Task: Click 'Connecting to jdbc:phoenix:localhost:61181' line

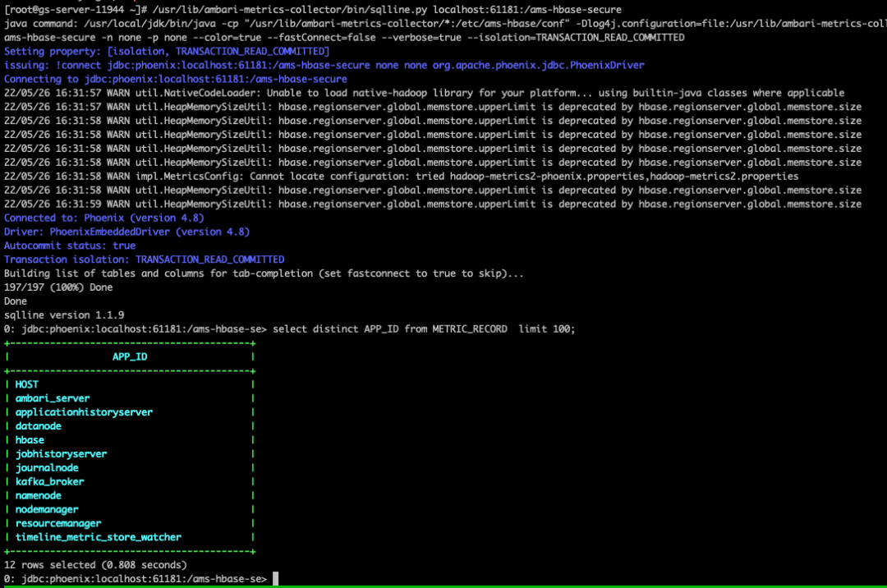Action: pos(176,79)
